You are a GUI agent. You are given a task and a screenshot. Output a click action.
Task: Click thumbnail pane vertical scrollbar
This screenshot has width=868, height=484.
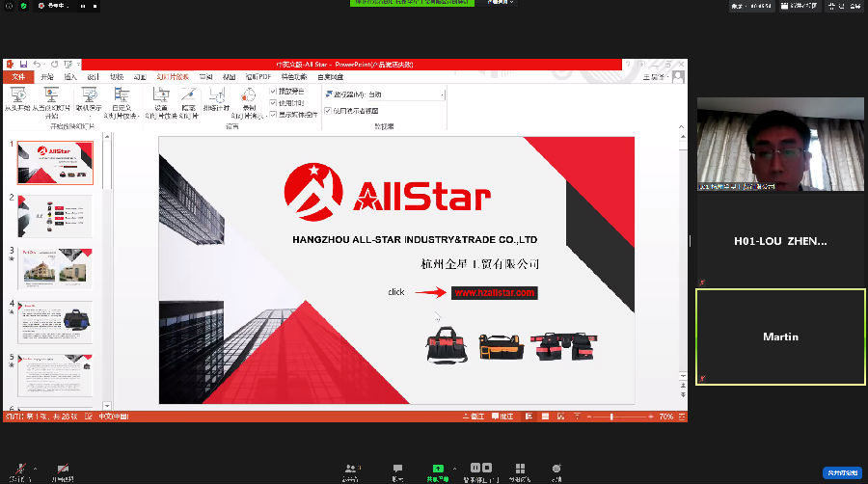click(x=107, y=271)
